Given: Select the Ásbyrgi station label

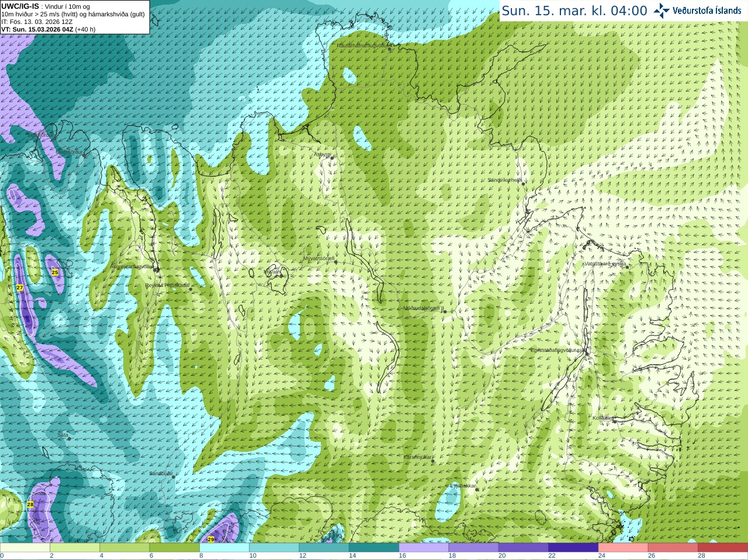Looking at the screenshot, I should pyautogui.click(x=323, y=154).
